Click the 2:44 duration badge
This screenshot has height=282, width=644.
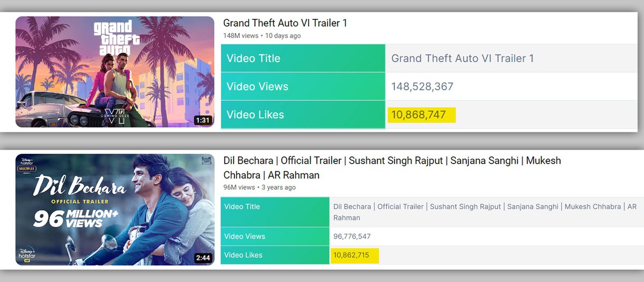tap(202, 258)
